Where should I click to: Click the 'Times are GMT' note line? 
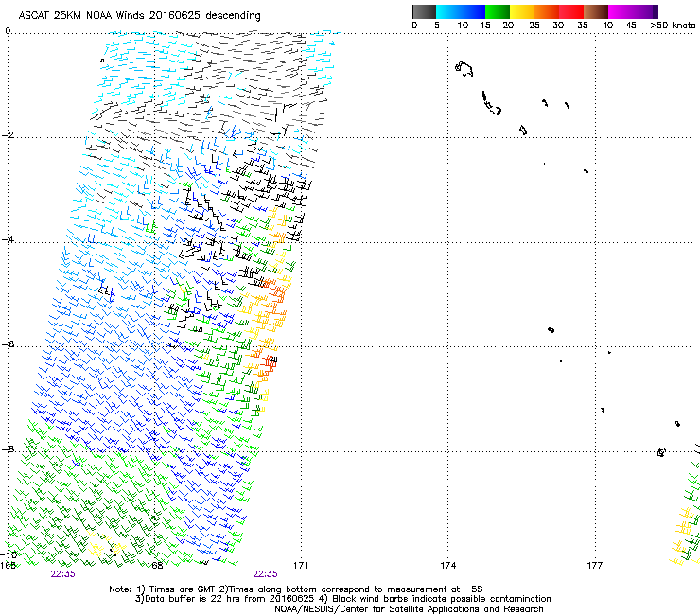point(296,589)
